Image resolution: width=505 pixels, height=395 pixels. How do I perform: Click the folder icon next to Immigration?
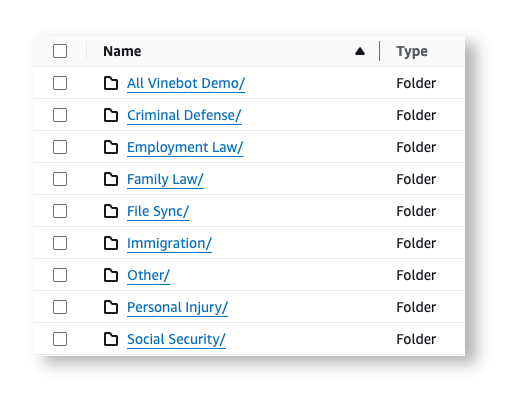[111, 243]
